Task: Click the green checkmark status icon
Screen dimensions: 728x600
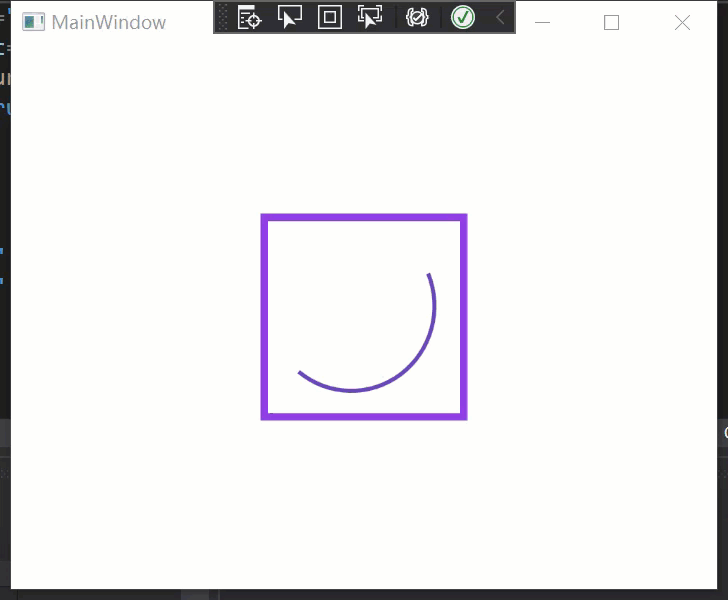Action: tap(463, 18)
